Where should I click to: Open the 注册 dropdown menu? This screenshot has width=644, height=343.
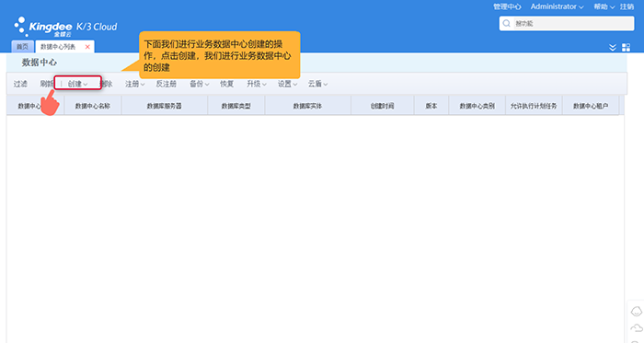(134, 84)
